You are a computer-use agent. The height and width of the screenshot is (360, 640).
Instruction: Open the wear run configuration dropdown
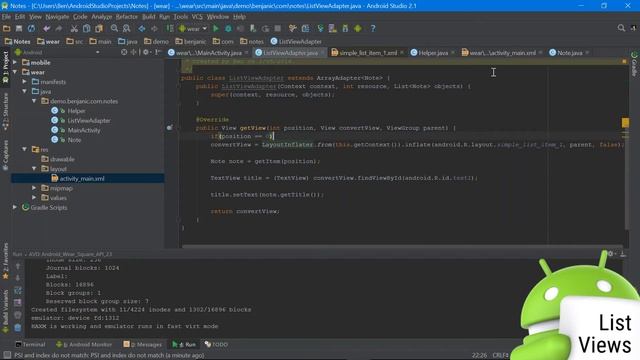(193, 29)
